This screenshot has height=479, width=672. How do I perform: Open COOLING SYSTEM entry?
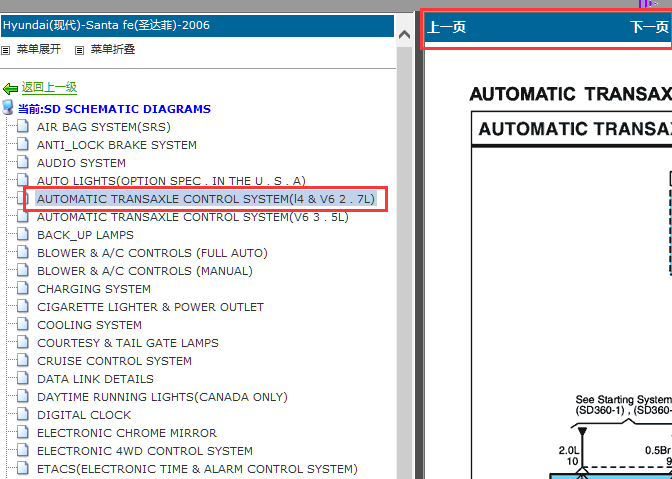pos(89,325)
